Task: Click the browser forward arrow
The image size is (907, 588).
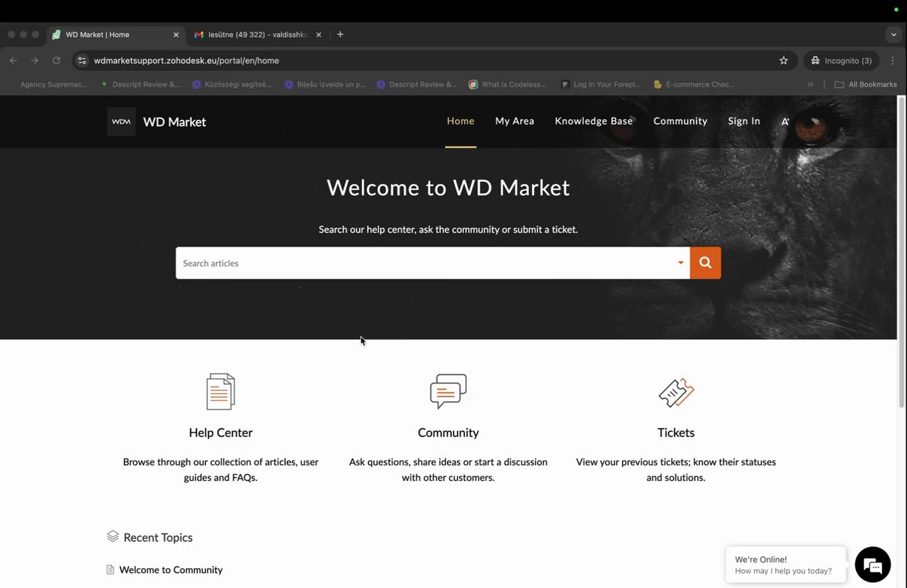Action: [34, 60]
